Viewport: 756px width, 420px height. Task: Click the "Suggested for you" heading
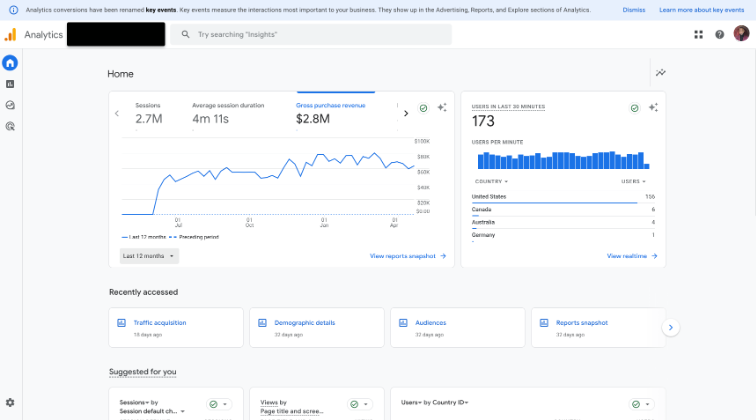pyautogui.click(x=143, y=372)
